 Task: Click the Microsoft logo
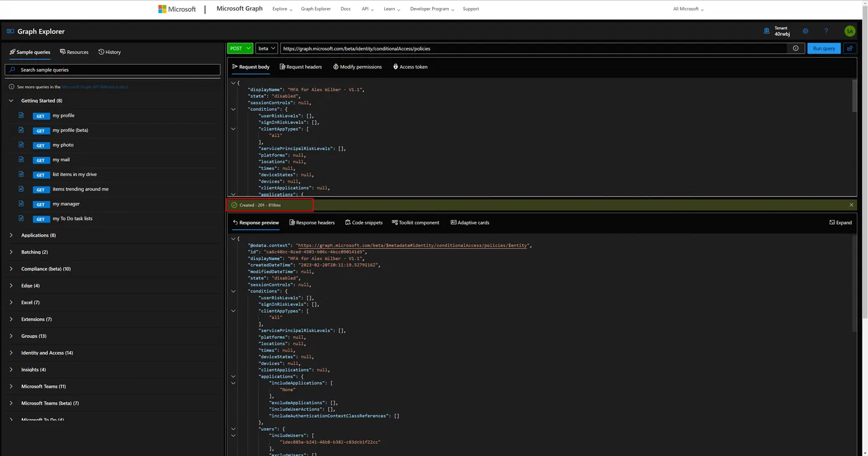coord(177,9)
